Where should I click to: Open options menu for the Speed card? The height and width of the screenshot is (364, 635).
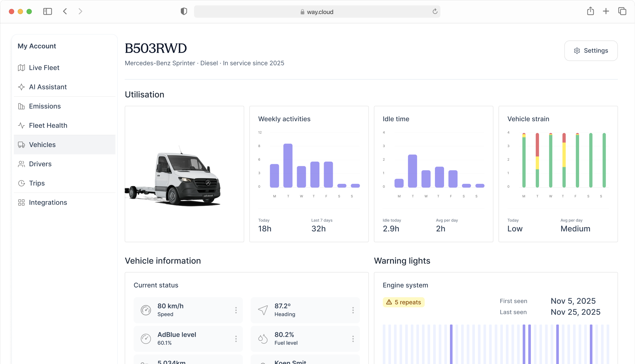pyautogui.click(x=236, y=310)
